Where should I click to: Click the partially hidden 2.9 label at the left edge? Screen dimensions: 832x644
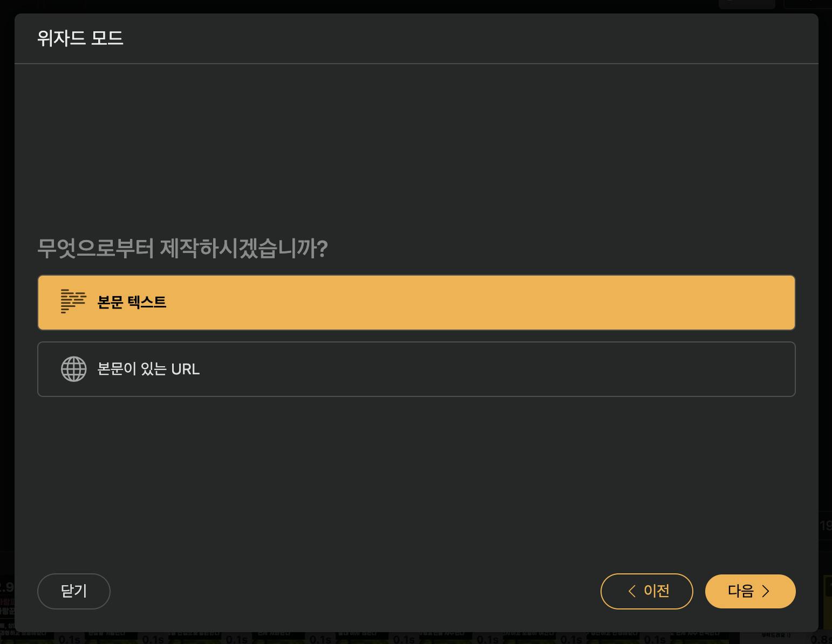click(7, 587)
